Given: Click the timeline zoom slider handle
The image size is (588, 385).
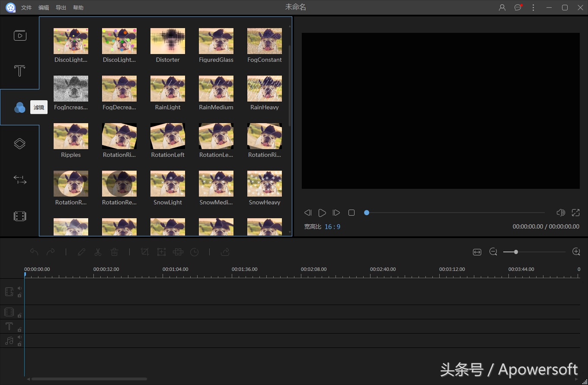Looking at the screenshot, I should [516, 252].
